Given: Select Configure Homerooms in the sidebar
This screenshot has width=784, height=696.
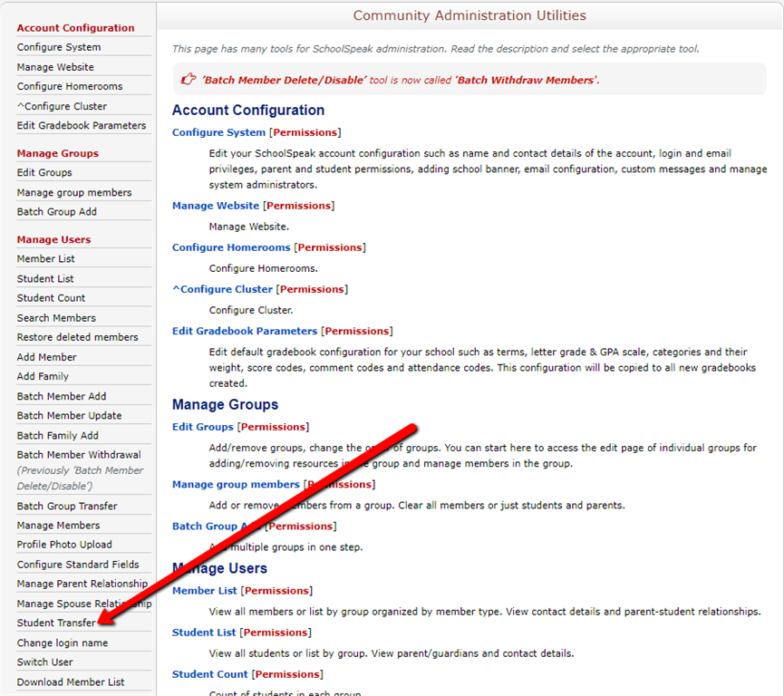Looking at the screenshot, I should pyautogui.click(x=70, y=86).
